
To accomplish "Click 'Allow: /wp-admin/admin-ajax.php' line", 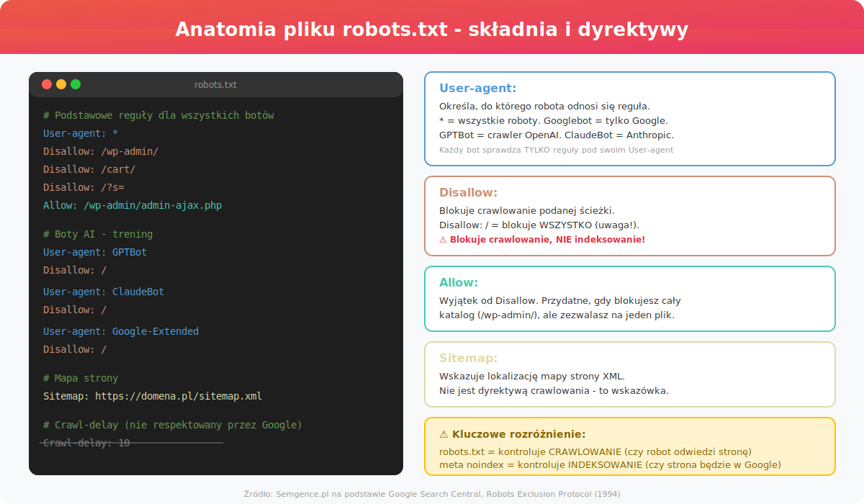I will pyautogui.click(x=132, y=205).
